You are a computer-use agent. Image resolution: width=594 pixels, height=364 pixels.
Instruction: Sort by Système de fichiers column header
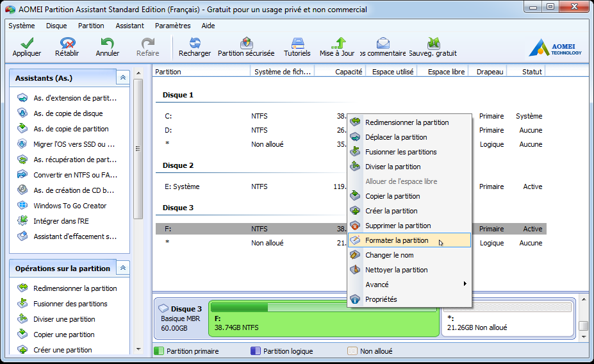(x=282, y=72)
